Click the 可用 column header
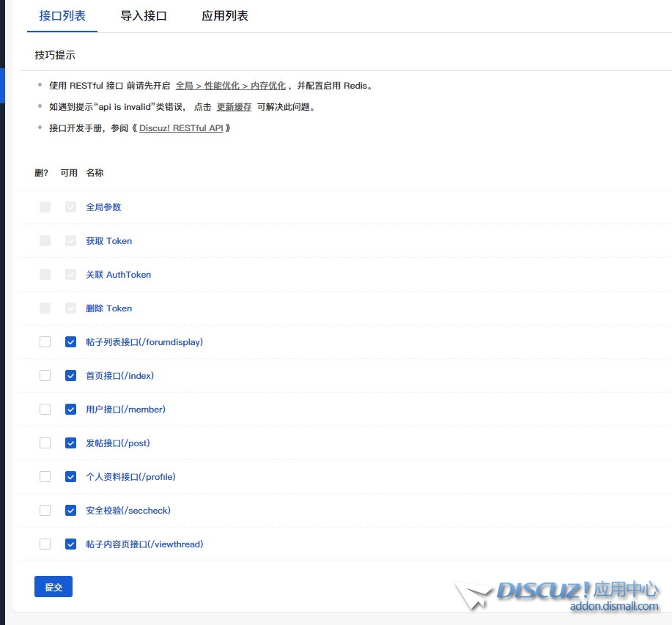This screenshot has width=672, height=625. coord(69,173)
